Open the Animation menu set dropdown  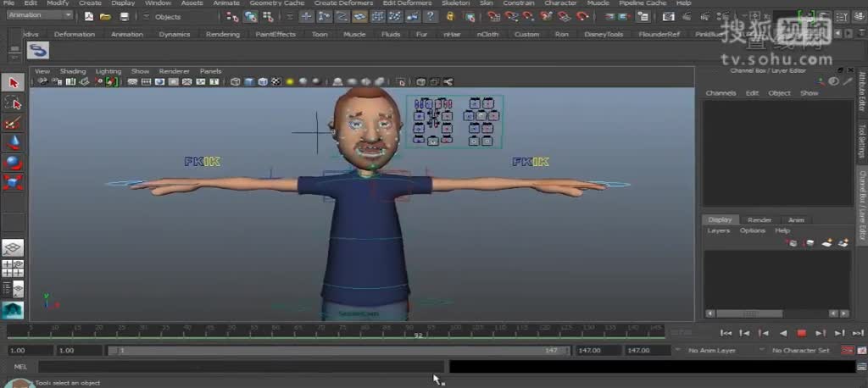click(x=39, y=15)
